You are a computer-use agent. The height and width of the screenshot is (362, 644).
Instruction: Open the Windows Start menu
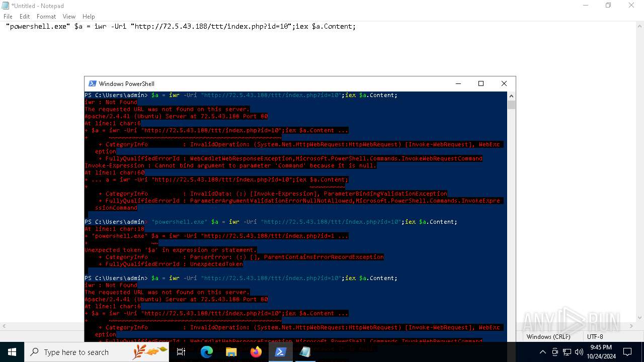pos(12,352)
